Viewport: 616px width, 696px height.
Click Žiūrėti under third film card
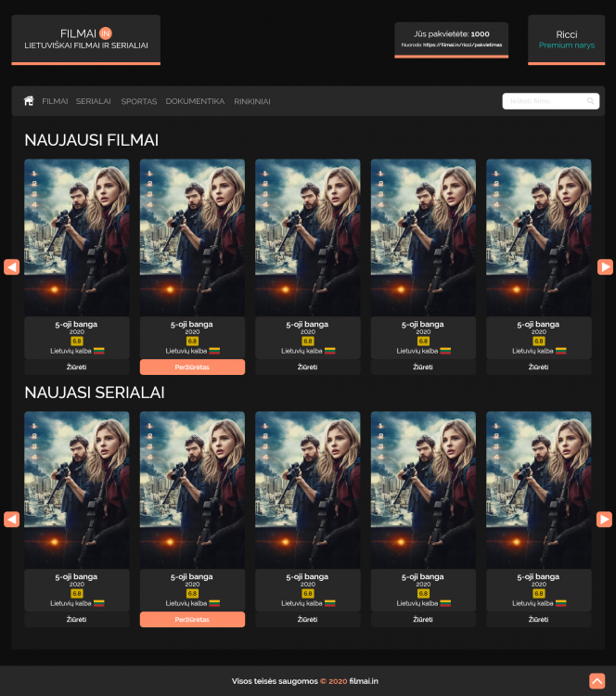(308, 367)
